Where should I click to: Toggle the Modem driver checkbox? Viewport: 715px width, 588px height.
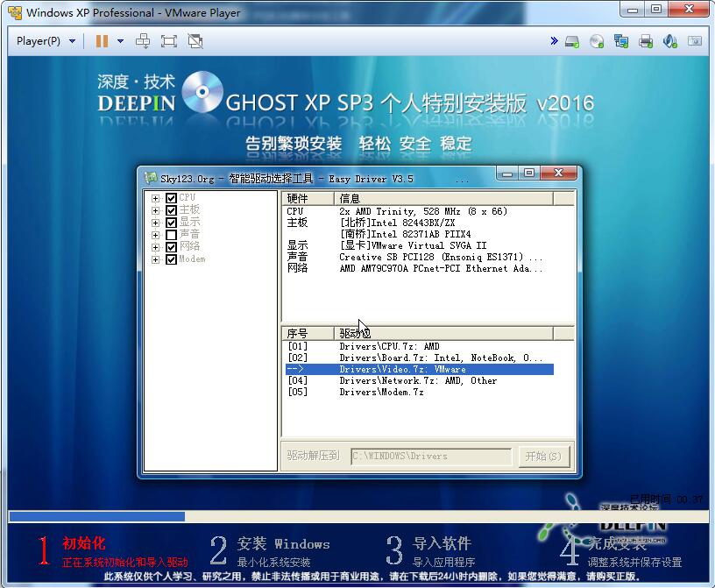[x=171, y=259]
